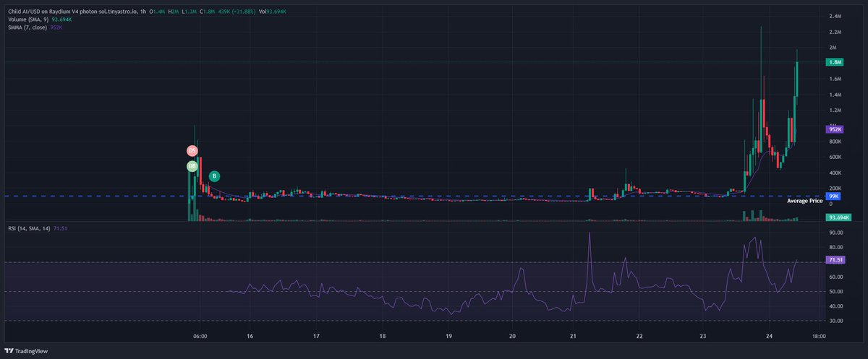Click the 18:00 time axis label

(818, 337)
